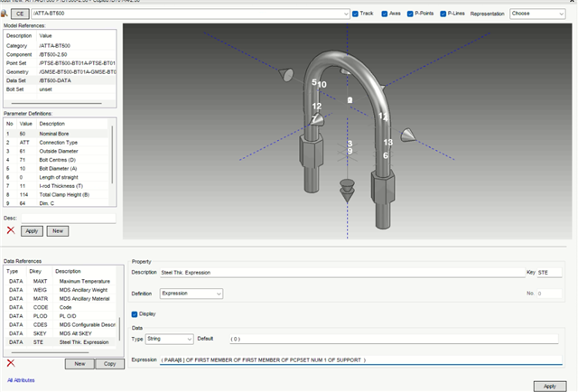
Task: Toggle the P-Points checkbox
Action: 410,14
